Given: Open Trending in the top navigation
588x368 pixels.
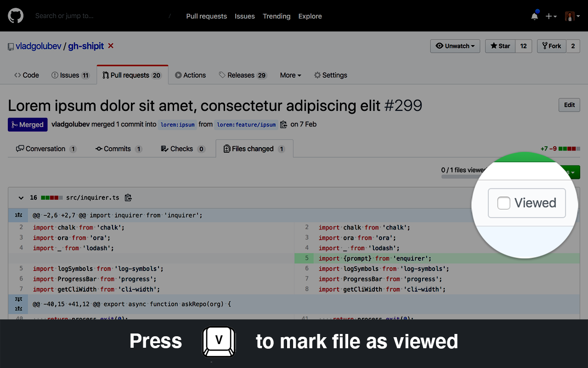Looking at the screenshot, I should coord(277,16).
